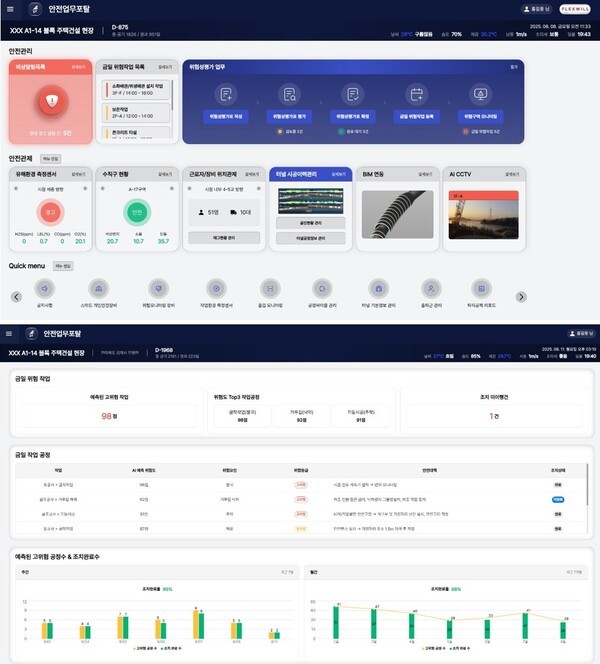600x664 pixels.
Task: Click the user profile badge in top header
Action: (536, 9)
